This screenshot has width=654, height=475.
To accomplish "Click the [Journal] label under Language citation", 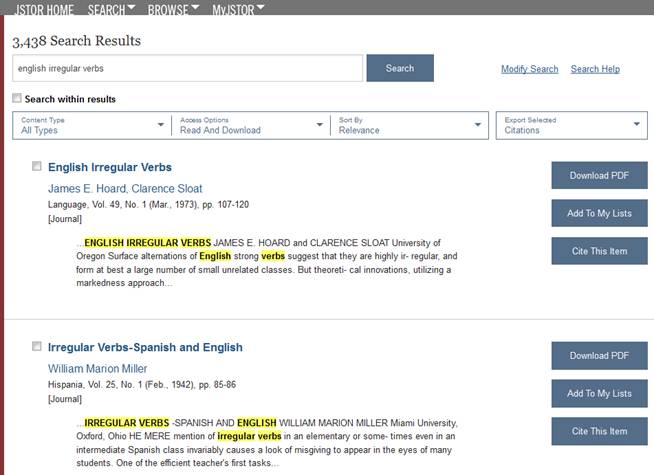I will coord(65,219).
